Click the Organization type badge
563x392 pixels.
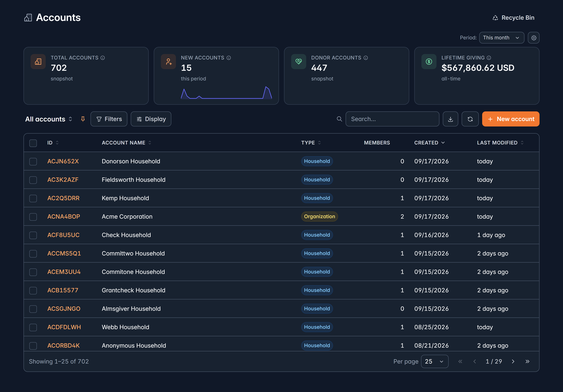pyautogui.click(x=319, y=217)
